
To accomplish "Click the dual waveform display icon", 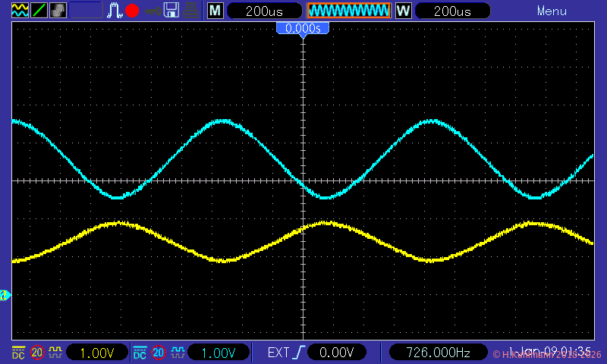I will tap(19, 11).
